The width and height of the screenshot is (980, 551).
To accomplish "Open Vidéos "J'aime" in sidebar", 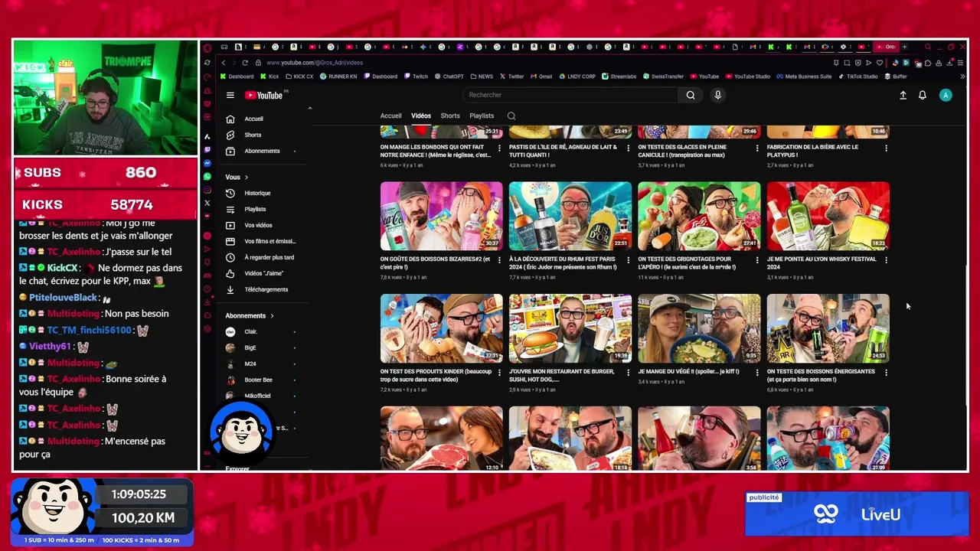I will [x=264, y=273].
